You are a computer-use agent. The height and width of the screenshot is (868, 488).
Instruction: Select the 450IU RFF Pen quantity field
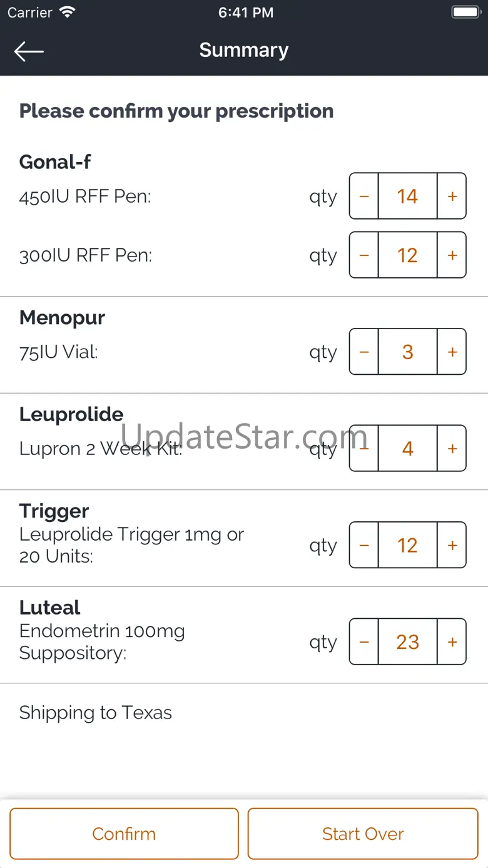tap(407, 197)
